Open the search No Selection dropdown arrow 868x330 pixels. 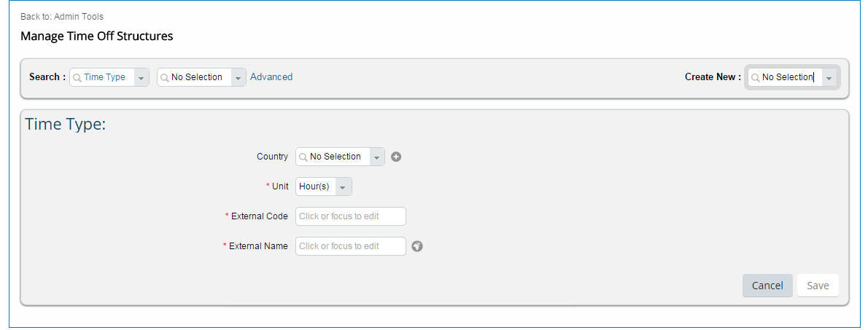click(x=239, y=77)
